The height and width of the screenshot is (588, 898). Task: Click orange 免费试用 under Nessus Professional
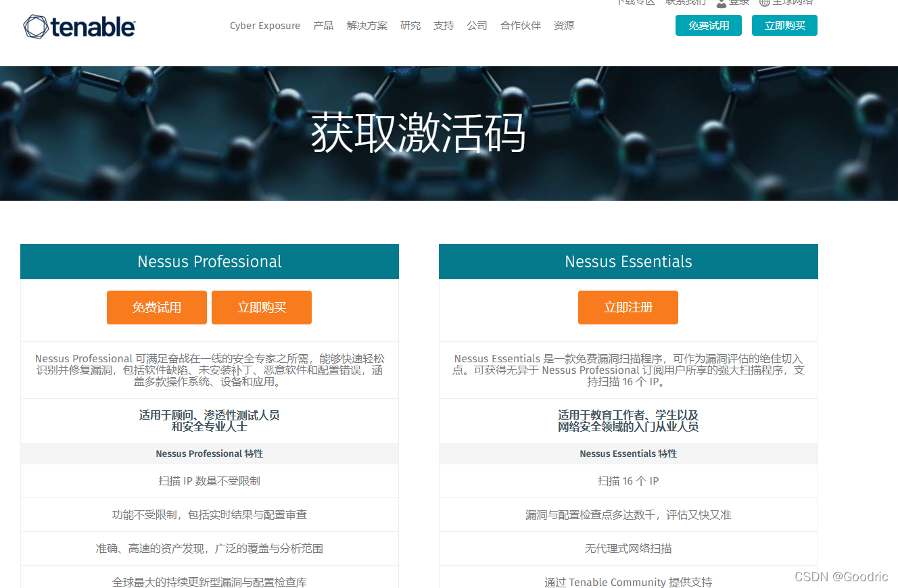tap(156, 308)
